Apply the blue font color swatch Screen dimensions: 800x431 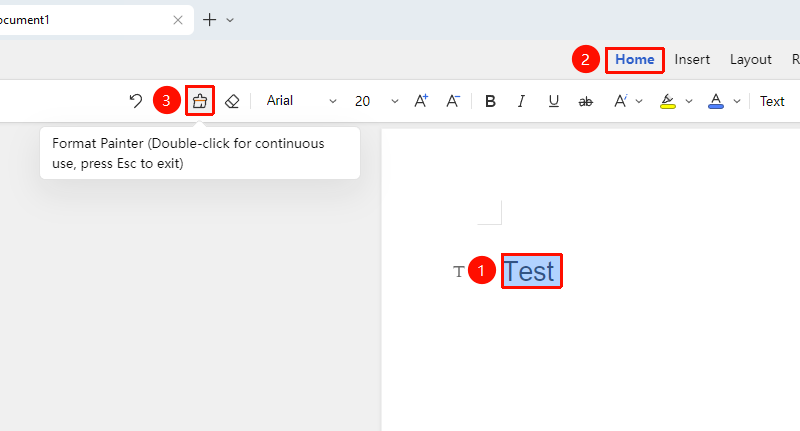tap(716, 101)
